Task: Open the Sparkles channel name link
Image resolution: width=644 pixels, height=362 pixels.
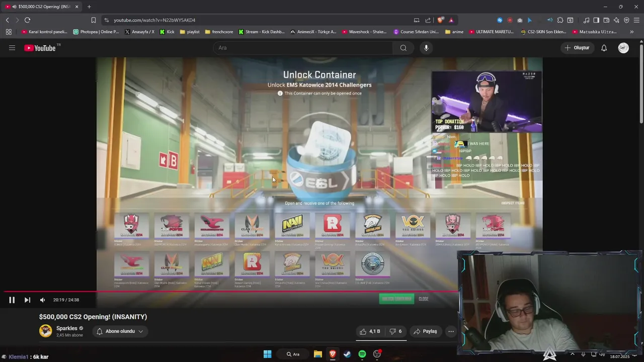Action: click(67, 328)
